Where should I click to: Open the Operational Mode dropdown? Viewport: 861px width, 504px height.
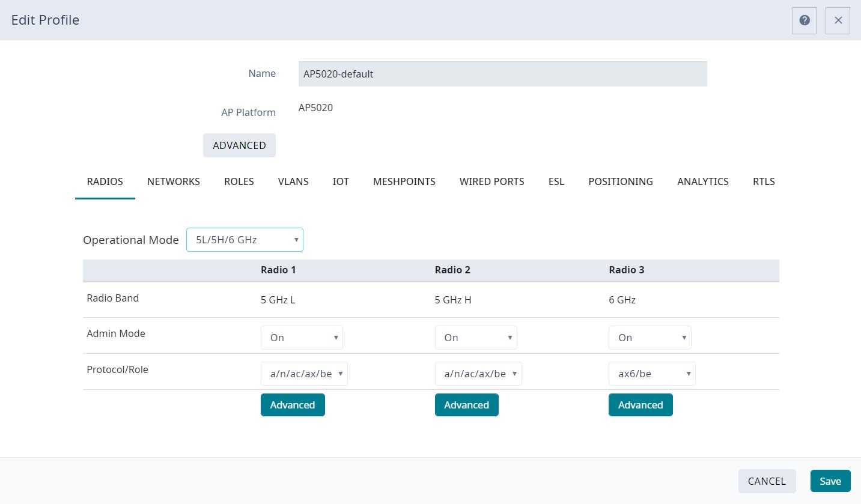point(245,239)
